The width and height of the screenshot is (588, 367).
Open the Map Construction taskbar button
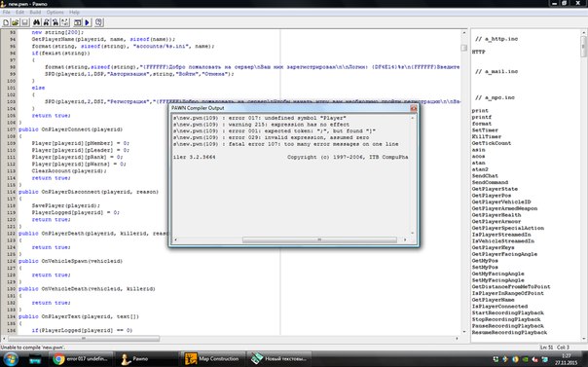click(x=213, y=359)
